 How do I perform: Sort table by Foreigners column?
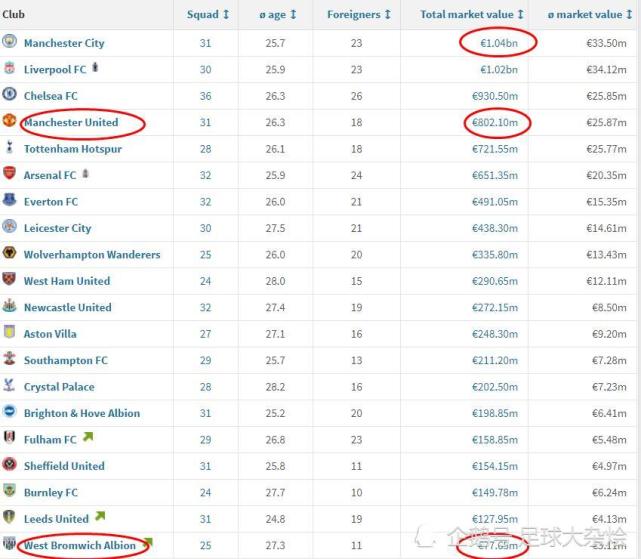click(359, 14)
